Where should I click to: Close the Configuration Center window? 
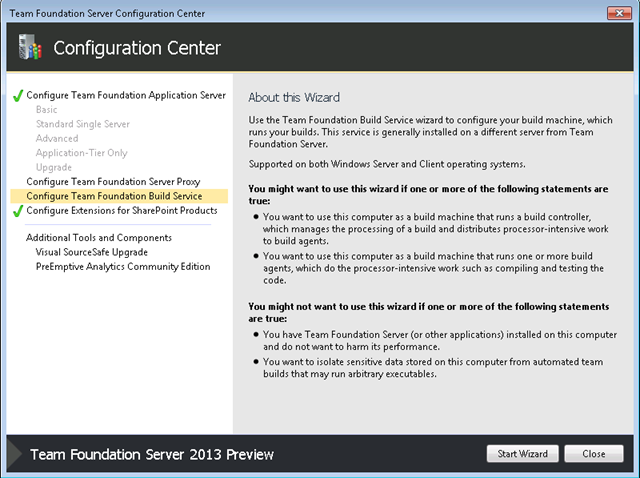[x=619, y=13]
